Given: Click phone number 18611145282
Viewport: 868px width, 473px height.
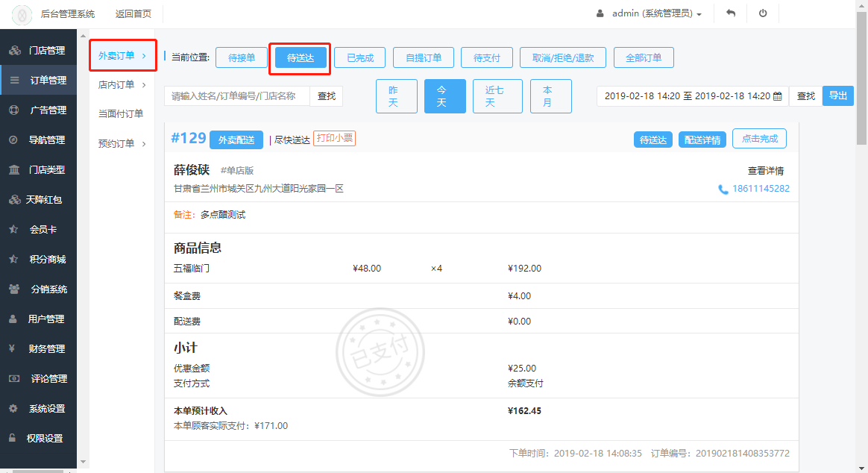Looking at the screenshot, I should tap(761, 189).
